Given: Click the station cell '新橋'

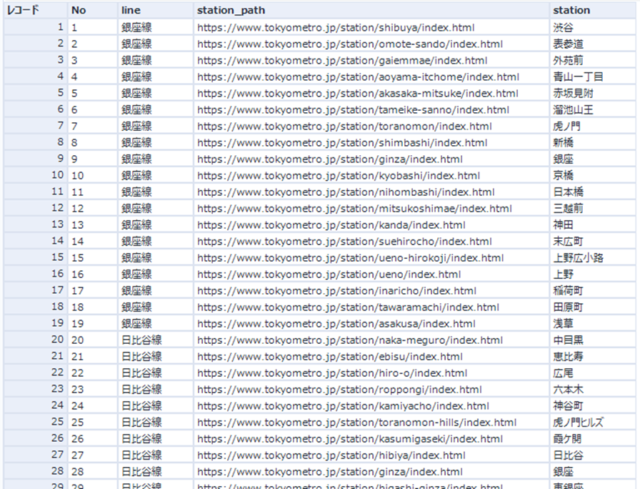Looking at the screenshot, I should point(593,142).
